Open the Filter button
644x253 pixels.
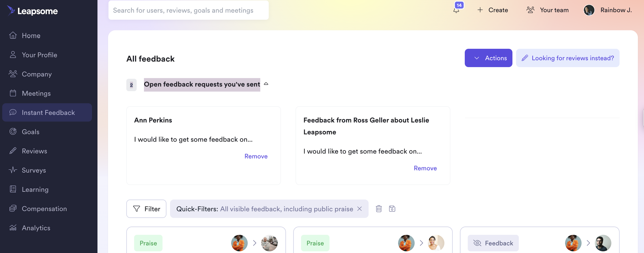(146, 209)
